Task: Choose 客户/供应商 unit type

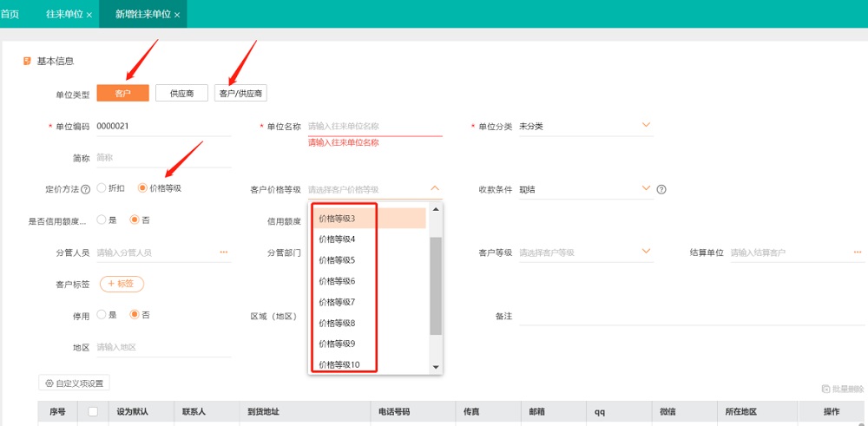Action: pos(240,93)
